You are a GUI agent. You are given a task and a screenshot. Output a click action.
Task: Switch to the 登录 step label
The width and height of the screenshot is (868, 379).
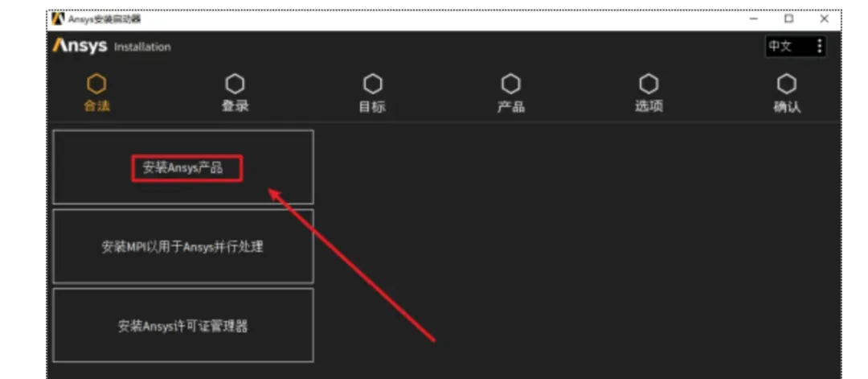click(x=235, y=106)
